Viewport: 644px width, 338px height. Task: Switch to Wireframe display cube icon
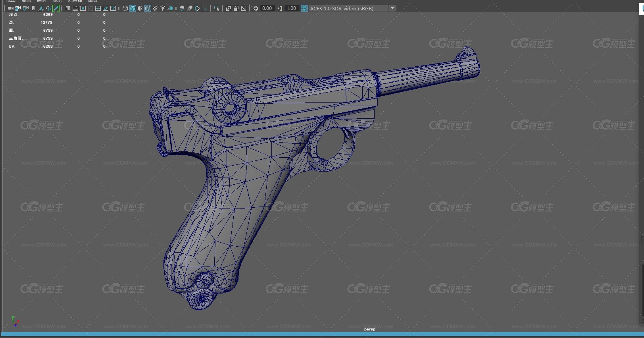coord(125,8)
